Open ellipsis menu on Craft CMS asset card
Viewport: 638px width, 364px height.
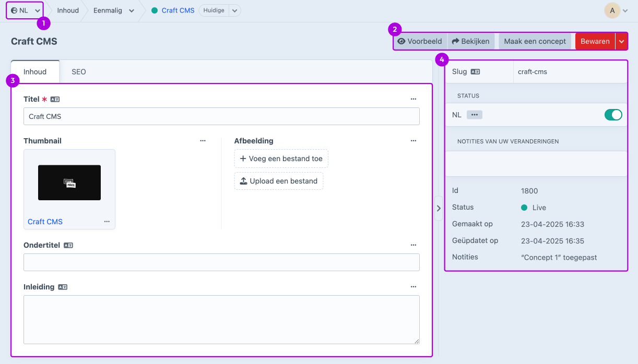(107, 222)
